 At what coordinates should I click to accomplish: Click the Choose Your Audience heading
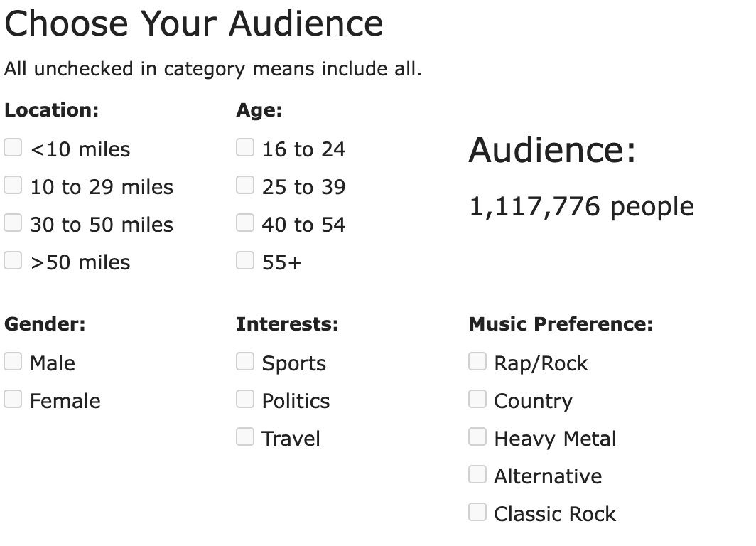pos(194,24)
